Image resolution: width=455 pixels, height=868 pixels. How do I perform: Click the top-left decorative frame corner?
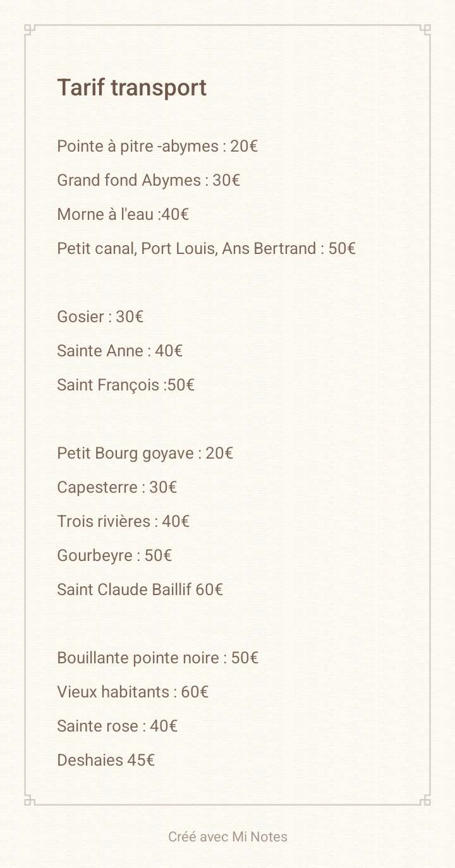pos(30,30)
